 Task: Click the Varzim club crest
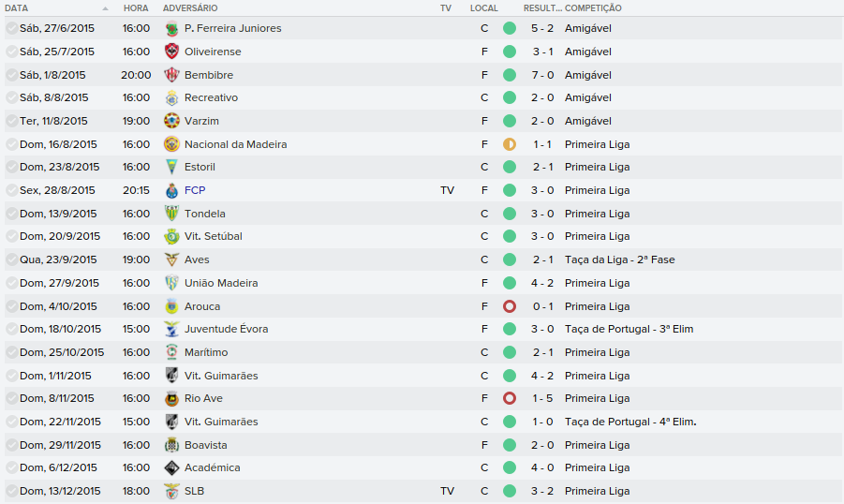tap(171, 121)
